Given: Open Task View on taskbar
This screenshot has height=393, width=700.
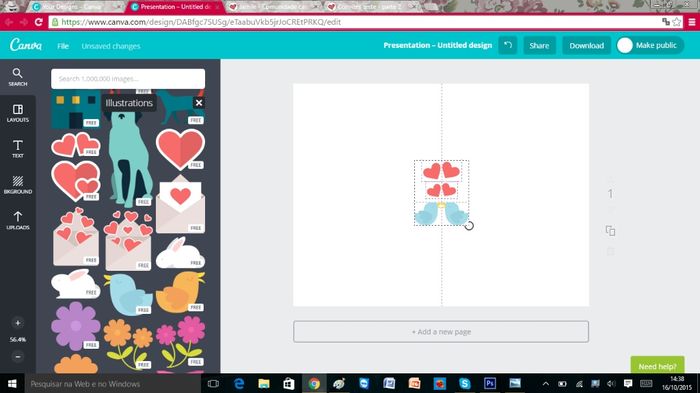Looking at the screenshot, I should point(213,384).
